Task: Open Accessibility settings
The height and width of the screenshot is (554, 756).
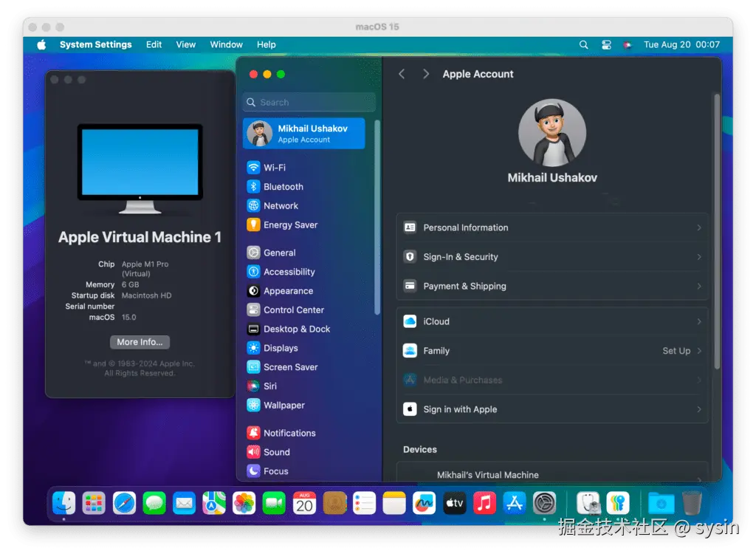Action: [288, 271]
